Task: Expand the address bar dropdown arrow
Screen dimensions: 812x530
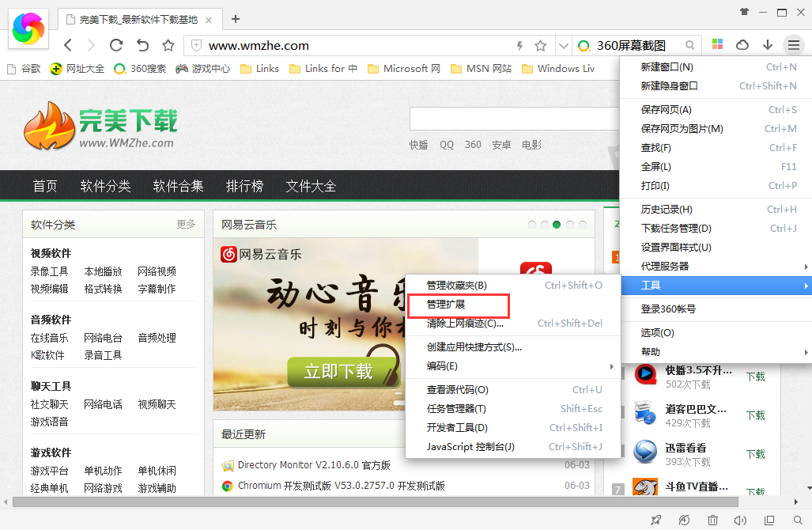Action: (x=564, y=46)
